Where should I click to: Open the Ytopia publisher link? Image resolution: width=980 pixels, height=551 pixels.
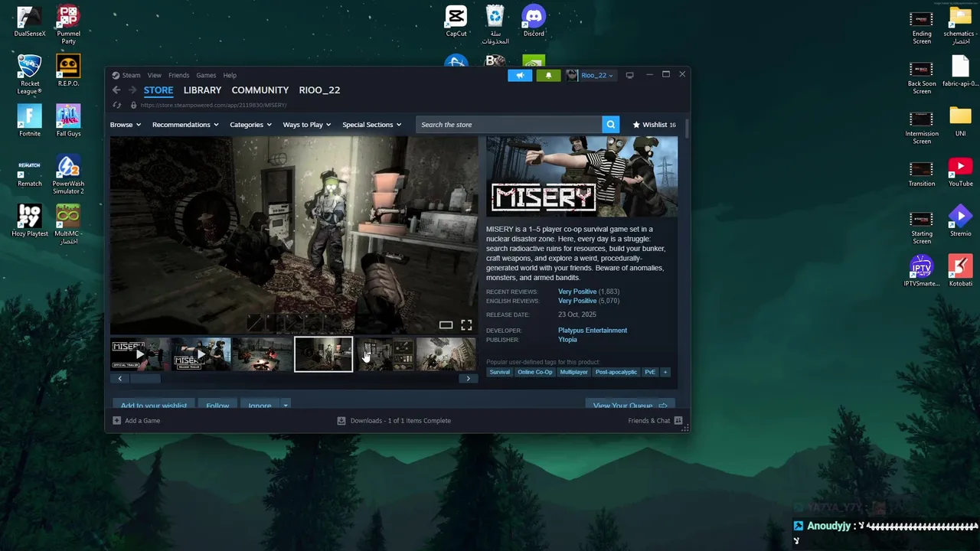coord(567,340)
